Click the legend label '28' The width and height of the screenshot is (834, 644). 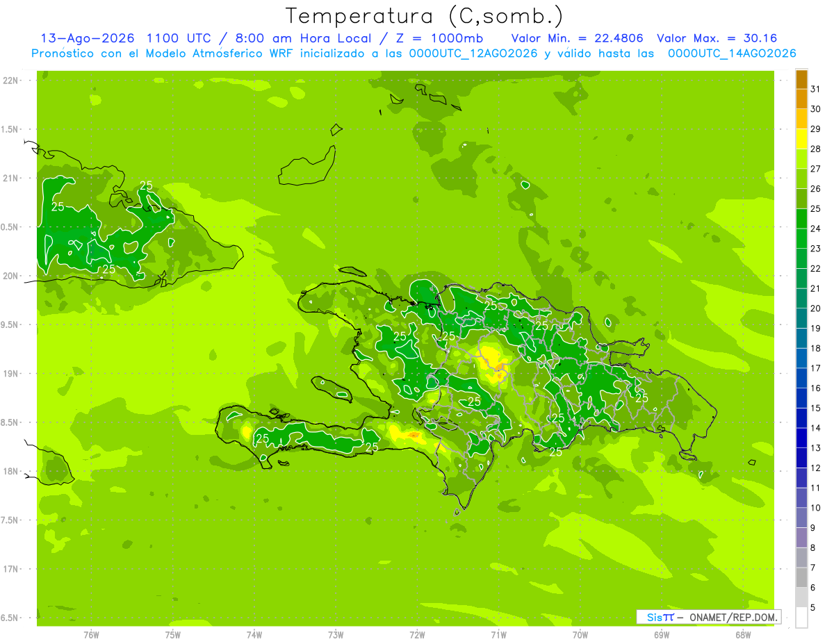tap(815, 149)
